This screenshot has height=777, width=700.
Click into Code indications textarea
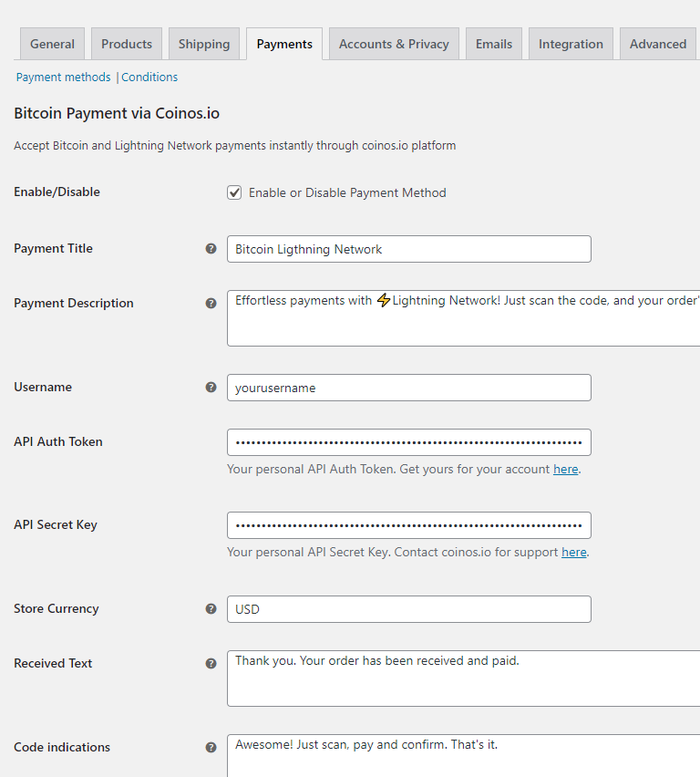(464, 756)
